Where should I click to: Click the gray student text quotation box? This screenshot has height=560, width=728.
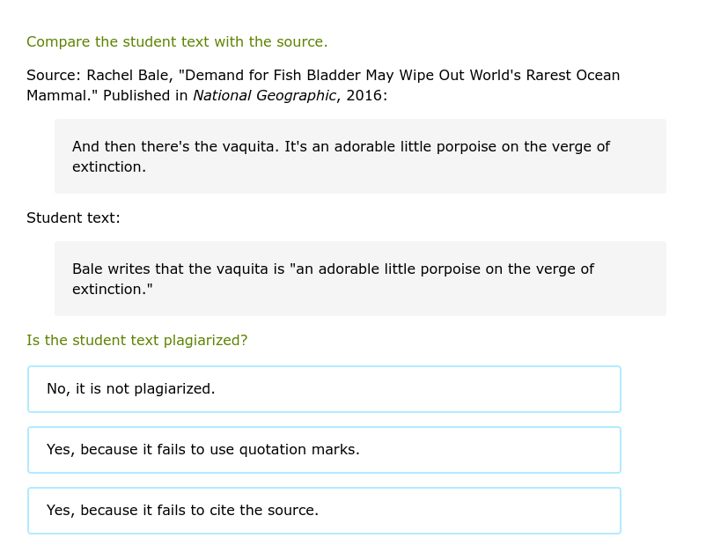coord(361,278)
